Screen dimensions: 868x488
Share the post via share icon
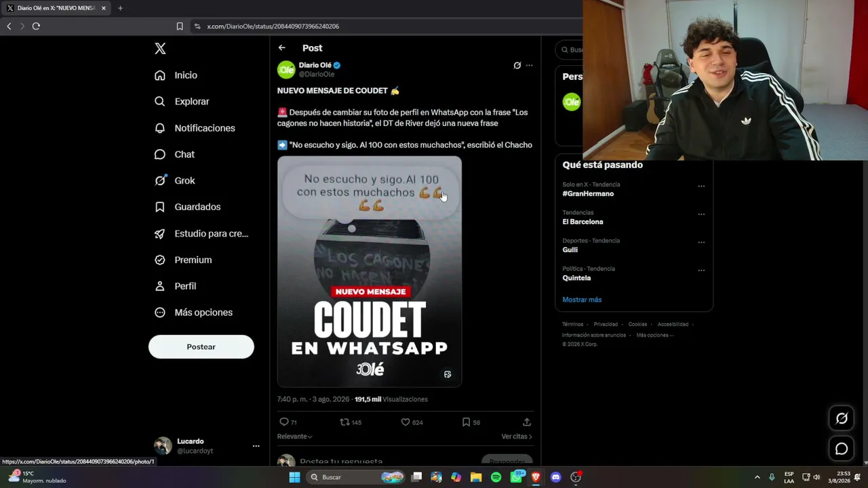click(x=527, y=422)
